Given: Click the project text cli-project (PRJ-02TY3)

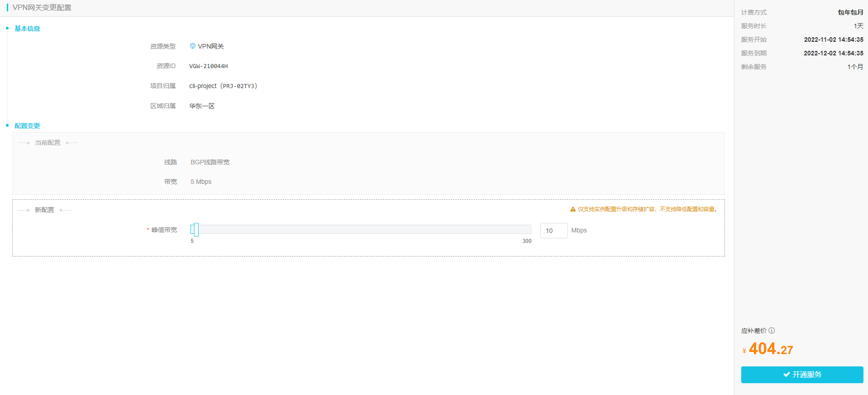Looking at the screenshot, I should point(223,86).
